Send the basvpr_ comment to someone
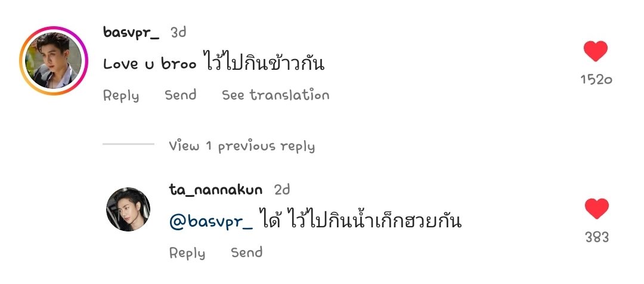 tap(180, 95)
